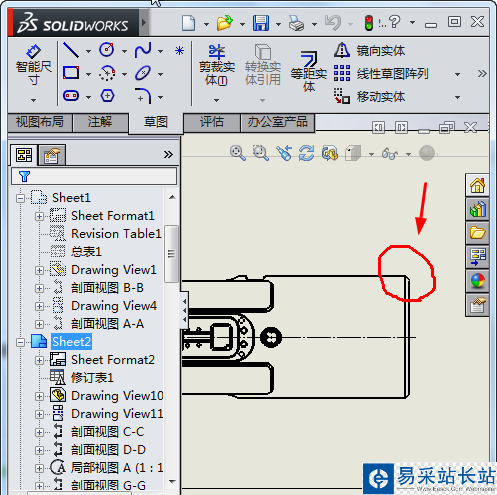Viewport: 497px width, 495px height.
Task: Expand the Drawing View10 node
Action: pyautogui.click(x=39, y=396)
